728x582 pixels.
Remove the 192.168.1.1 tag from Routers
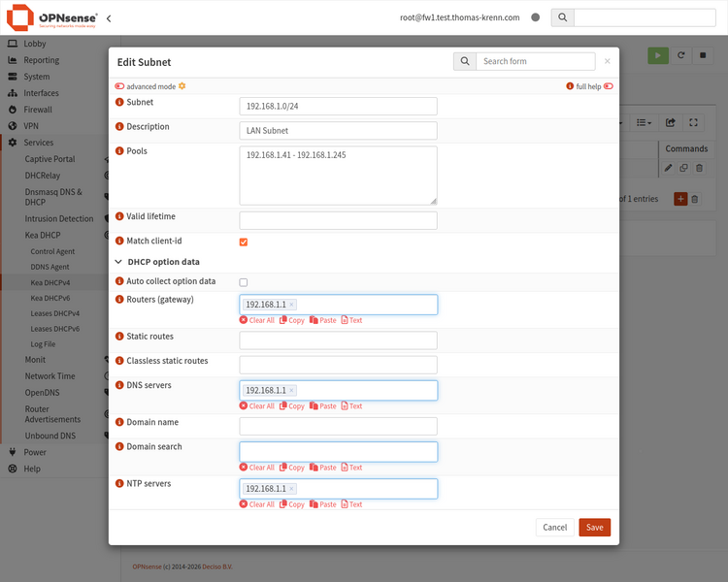click(291, 305)
